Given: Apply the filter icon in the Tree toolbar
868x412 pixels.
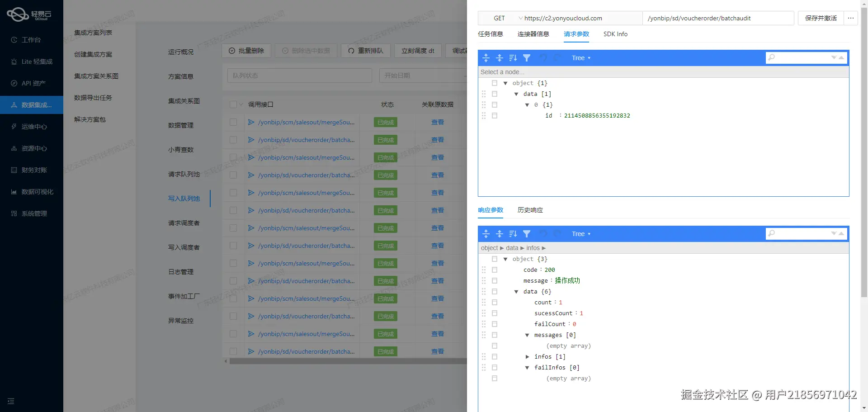Looking at the screenshot, I should click(527, 58).
